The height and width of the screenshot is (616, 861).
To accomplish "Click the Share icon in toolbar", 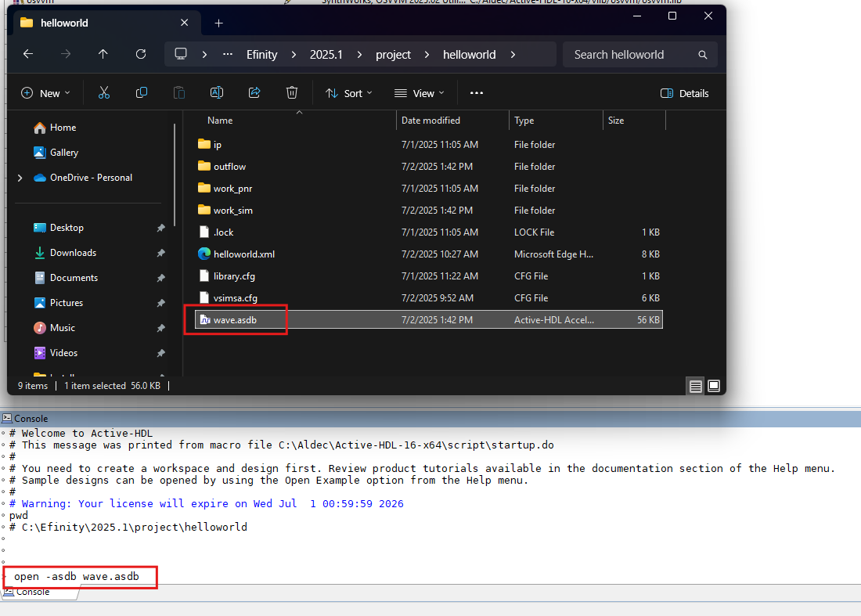I will tap(254, 93).
